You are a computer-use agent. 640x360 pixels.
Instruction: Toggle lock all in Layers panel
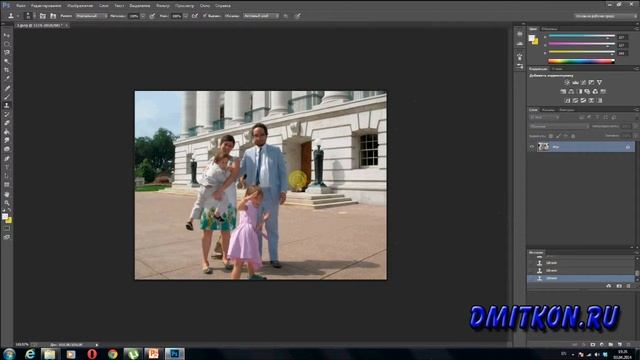click(x=573, y=136)
